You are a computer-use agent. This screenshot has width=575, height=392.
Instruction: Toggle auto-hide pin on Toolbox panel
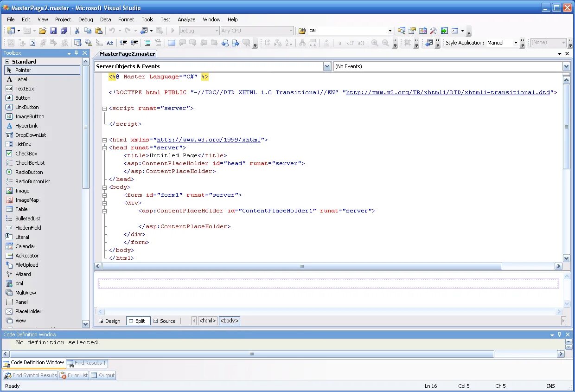[77, 53]
